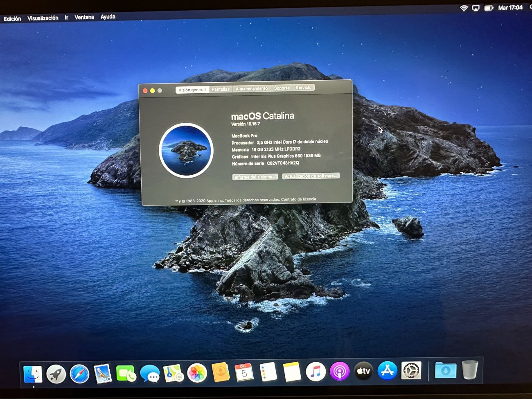Image resolution: width=532 pixels, height=399 pixels.
Task: Click Actualización de software button
Action: 311,176
